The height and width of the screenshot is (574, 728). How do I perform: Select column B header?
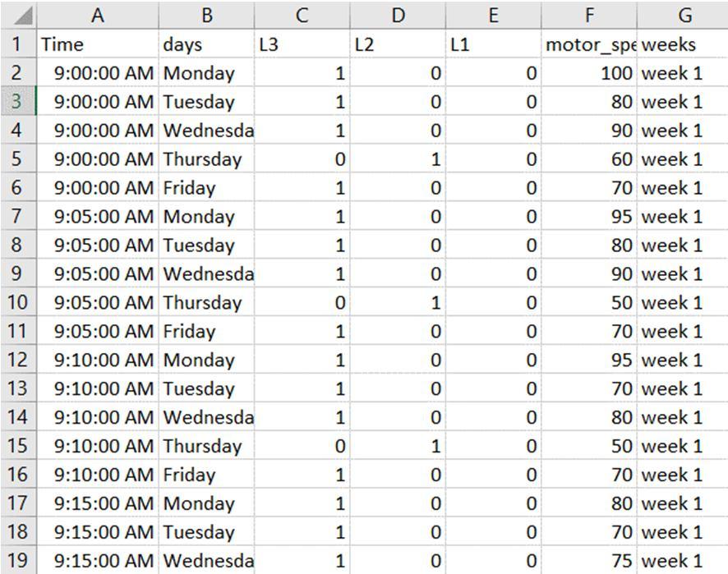(x=207, y=15)
